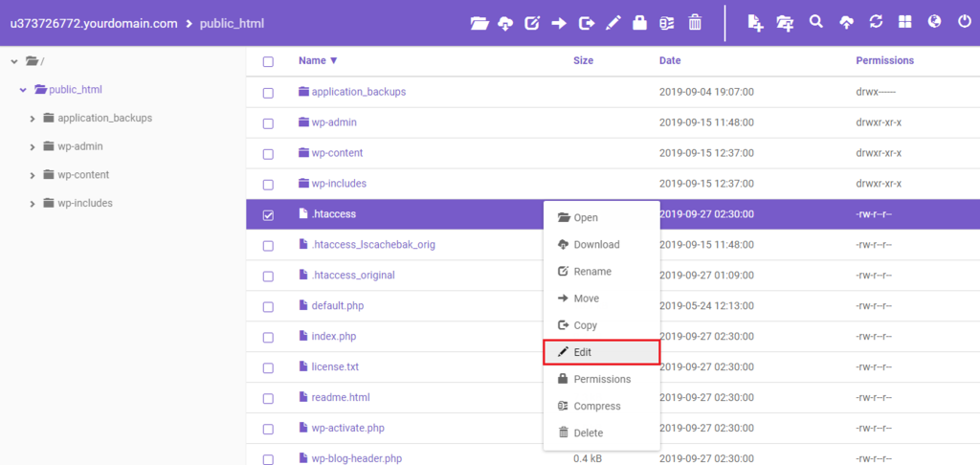
Task: Toggle the select-all checkbox in the header
Action: pos(268,61)
